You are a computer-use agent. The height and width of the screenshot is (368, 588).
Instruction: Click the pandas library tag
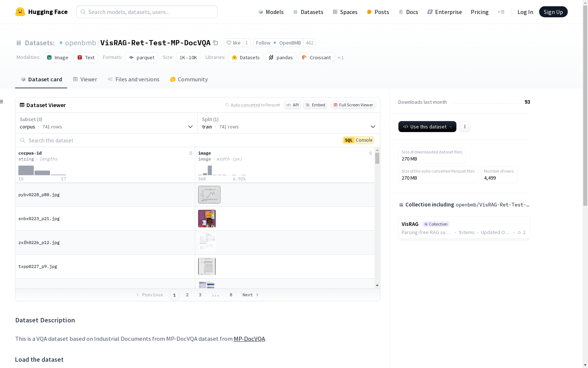pos(281,57)
